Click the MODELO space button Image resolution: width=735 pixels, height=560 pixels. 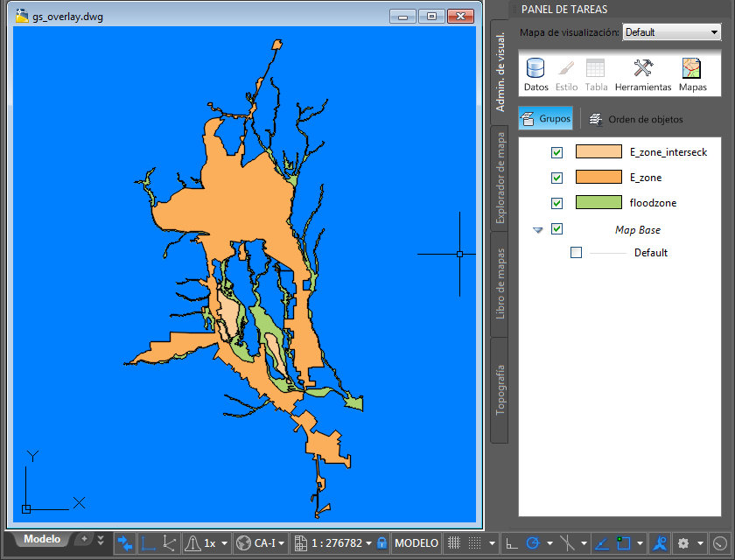coord(416,543)
